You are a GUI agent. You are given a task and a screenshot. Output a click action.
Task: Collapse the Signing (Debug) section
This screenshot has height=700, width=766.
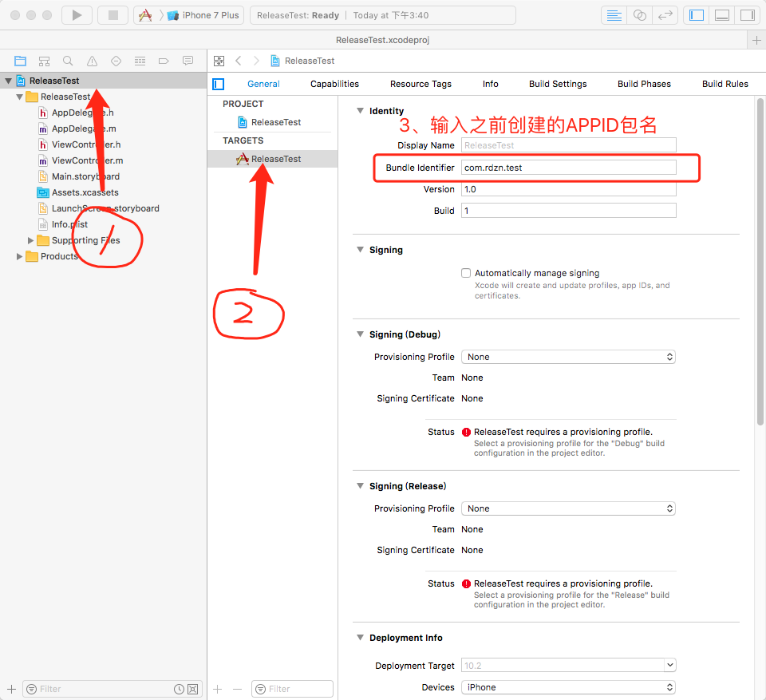(x=360, y=334)
